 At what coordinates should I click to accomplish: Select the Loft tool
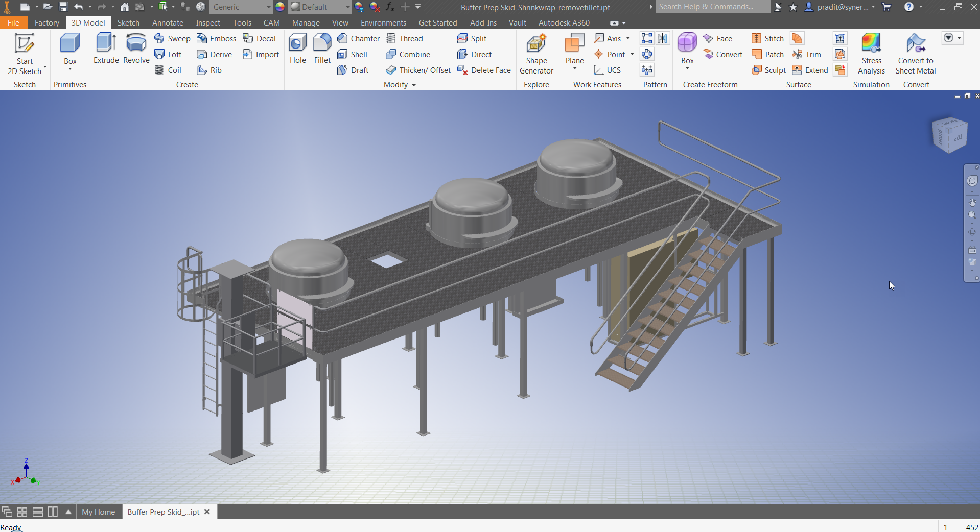(169, 54)
